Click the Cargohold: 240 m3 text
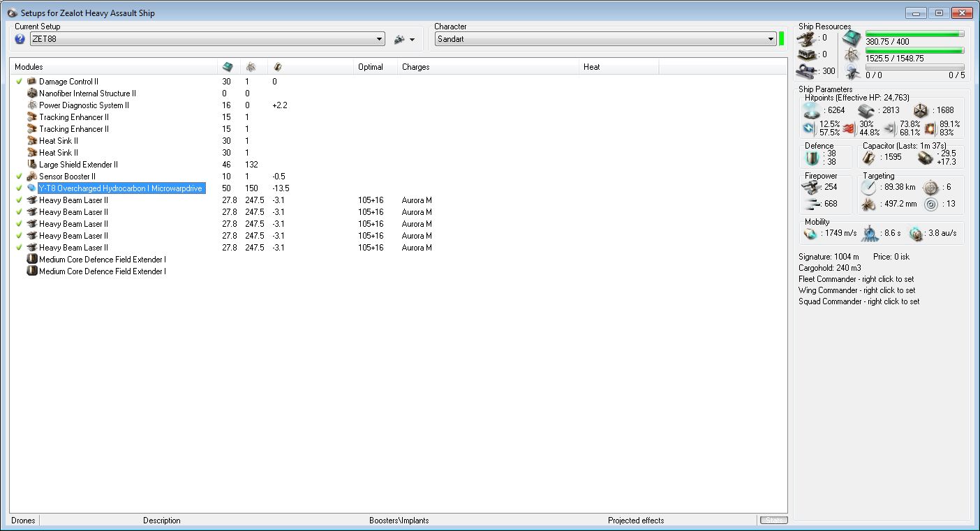 [830, 268]
